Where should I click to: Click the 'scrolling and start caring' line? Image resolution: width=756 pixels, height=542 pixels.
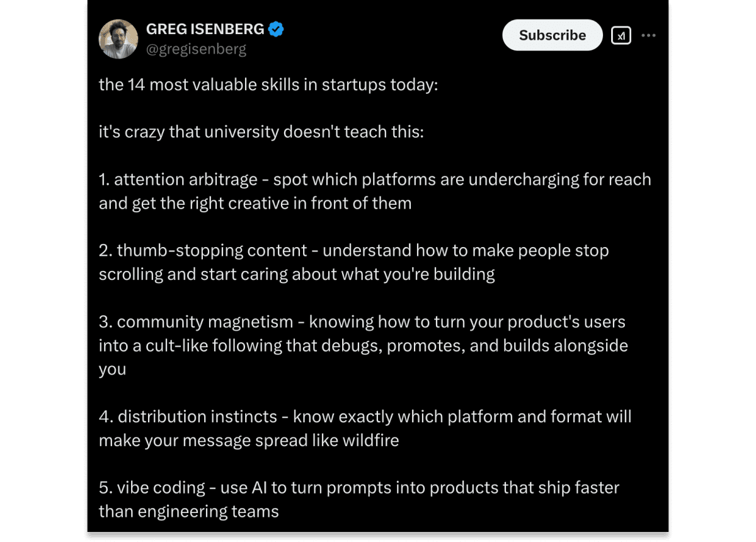click(x=297, y=274)
